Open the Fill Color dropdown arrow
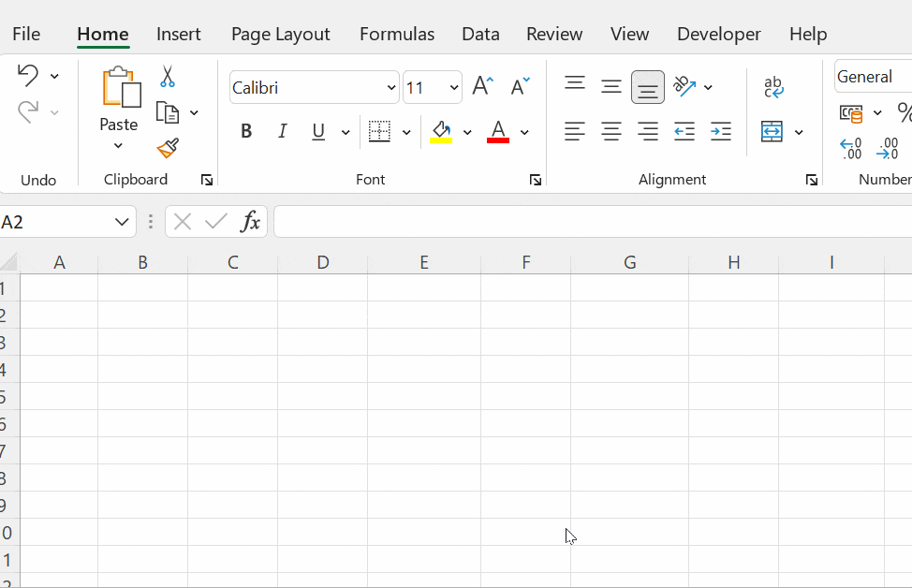The image size is (912, 588). tap(467, 131)
